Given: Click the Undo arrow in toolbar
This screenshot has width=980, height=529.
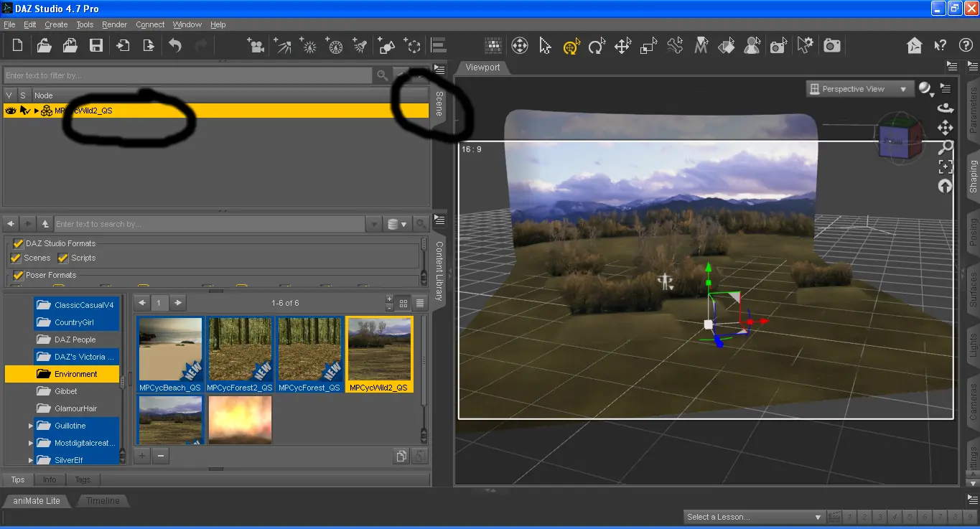Looking at the screenshot, I should [x=174, y=46].
